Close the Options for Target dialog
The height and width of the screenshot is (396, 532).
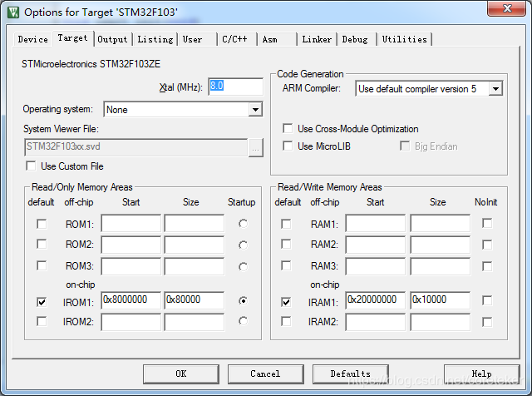507,8
